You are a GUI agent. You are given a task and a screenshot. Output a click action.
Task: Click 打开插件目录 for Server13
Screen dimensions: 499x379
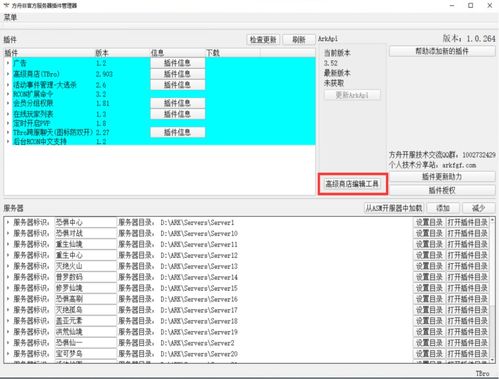(x=467, y=266)
